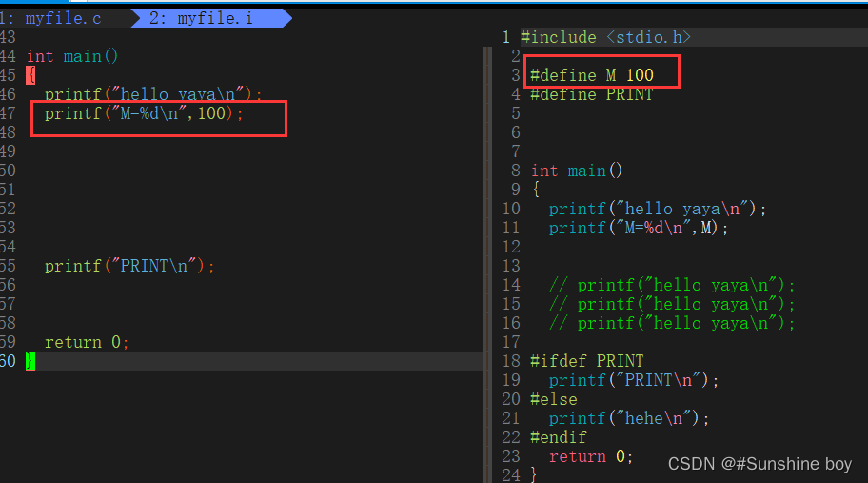Click return 0 on line 23

coord(590,456)
